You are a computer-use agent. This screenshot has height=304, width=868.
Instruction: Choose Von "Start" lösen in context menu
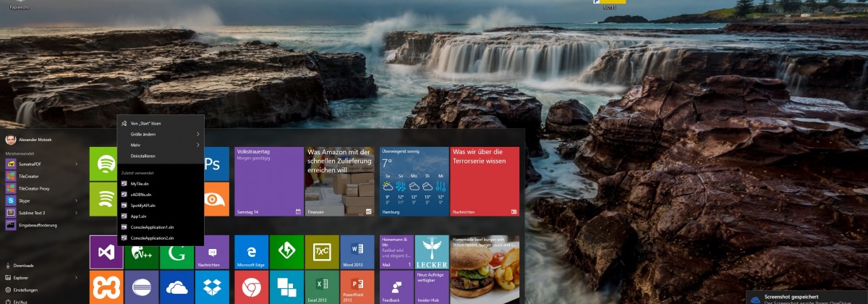[161, 124]
